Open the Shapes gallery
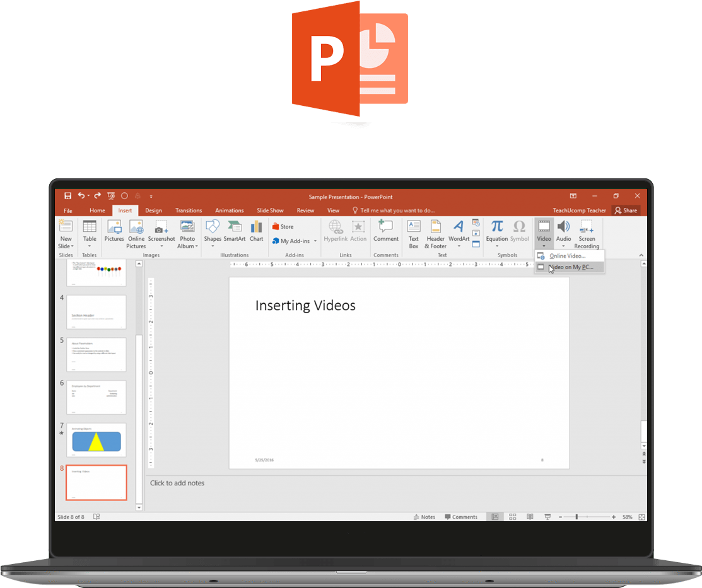 tap(213, 231)
